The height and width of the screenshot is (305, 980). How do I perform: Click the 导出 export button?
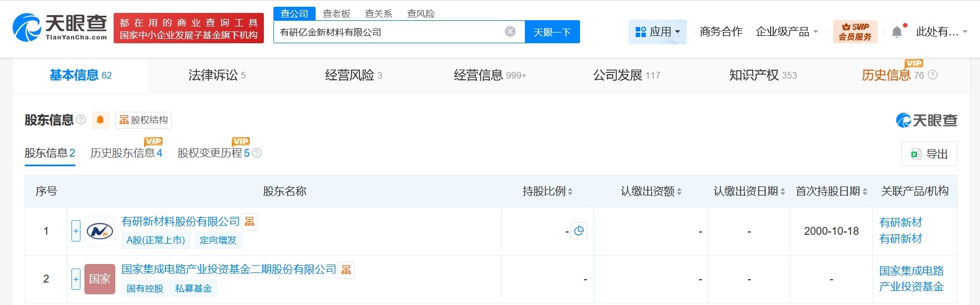click(x=929, y=154)
